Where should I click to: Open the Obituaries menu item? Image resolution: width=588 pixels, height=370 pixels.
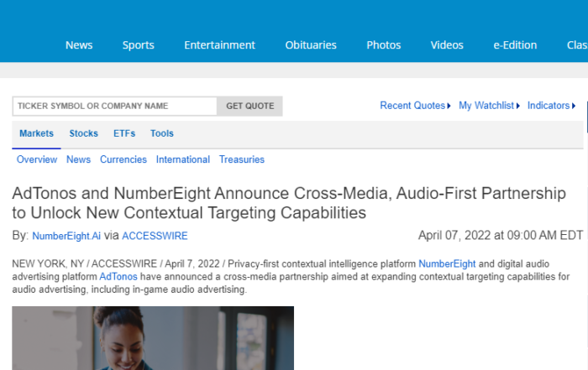coord(311,45)
